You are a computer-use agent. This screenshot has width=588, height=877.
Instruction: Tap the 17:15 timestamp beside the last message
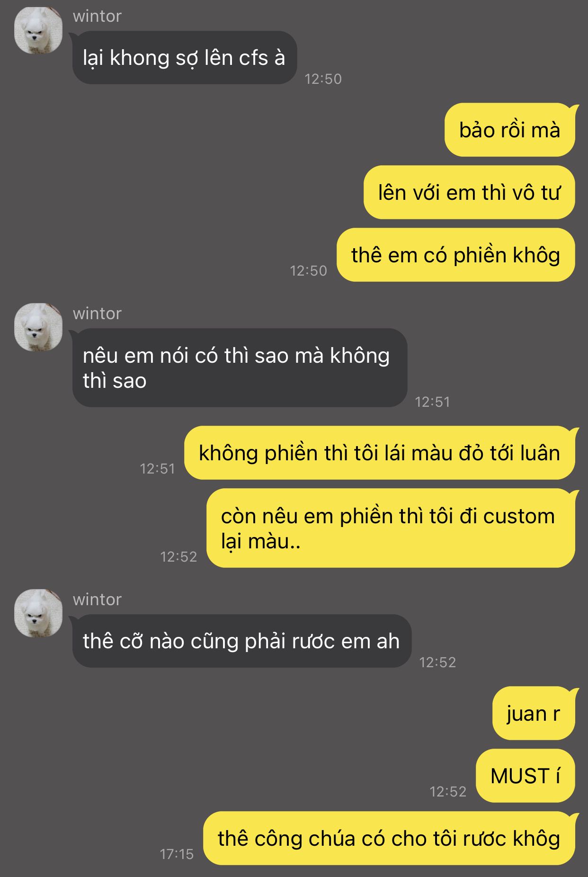177,854
